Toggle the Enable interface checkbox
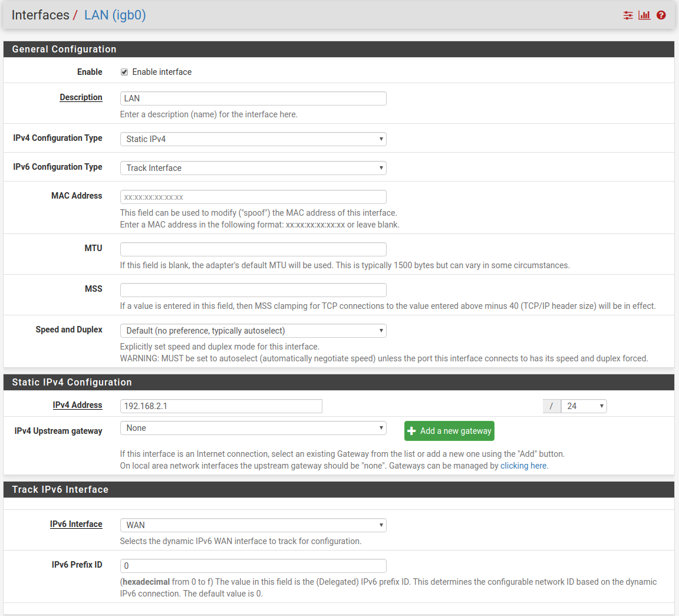The image size is (679, 616). 124,72
